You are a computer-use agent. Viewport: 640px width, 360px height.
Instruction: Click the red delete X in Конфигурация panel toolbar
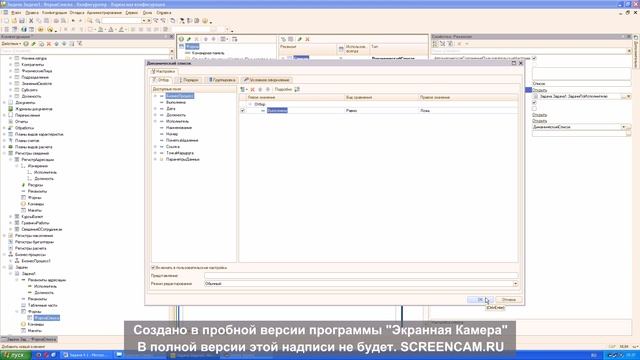49,44
